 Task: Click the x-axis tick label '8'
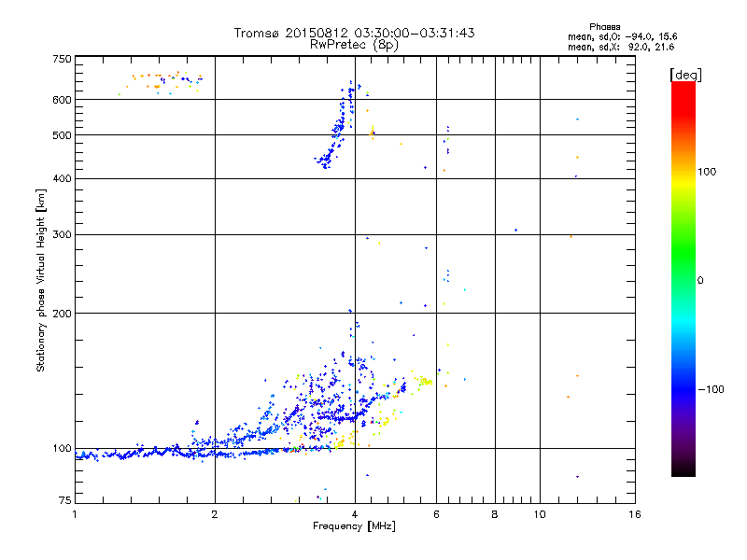point(495,514)
